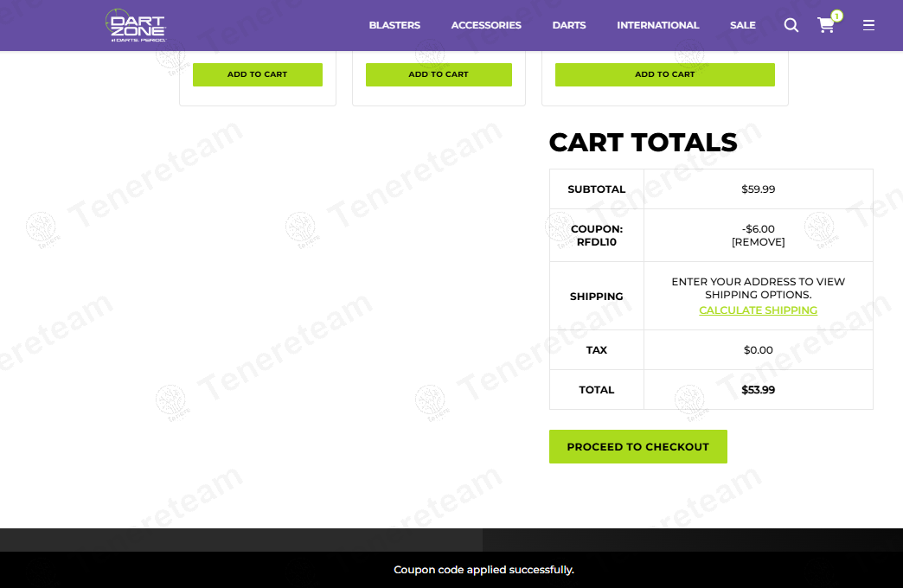
Task: Open the hamburger menu icon
Action: pos(868,25)
